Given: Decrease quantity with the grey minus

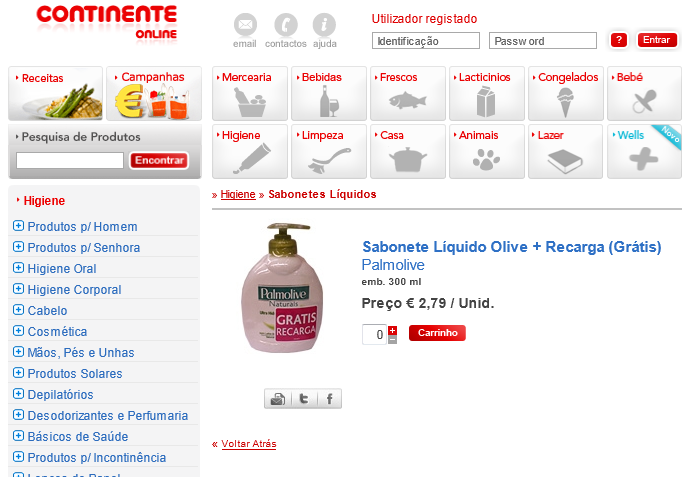Looking at the screenshot, I should click(x=393, y=340).
